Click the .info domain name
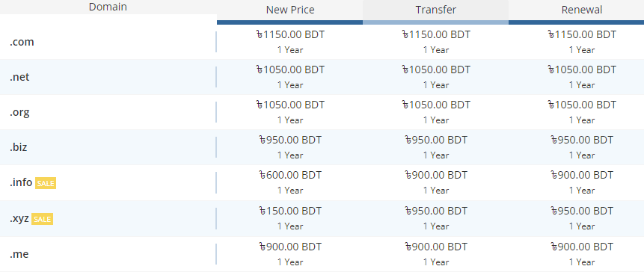644x275 pixels. point(21,182)
